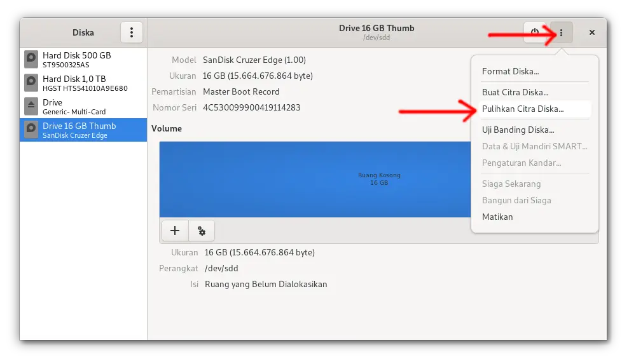
Task: Click the Generic Multi-Card eject icon
Action: tap(31, 107)
